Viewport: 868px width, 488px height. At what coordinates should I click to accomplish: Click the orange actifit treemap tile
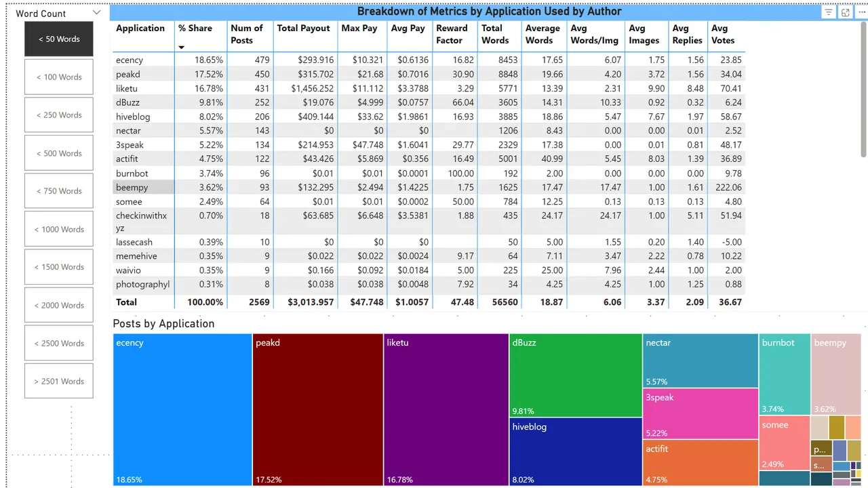click(700, 462)
